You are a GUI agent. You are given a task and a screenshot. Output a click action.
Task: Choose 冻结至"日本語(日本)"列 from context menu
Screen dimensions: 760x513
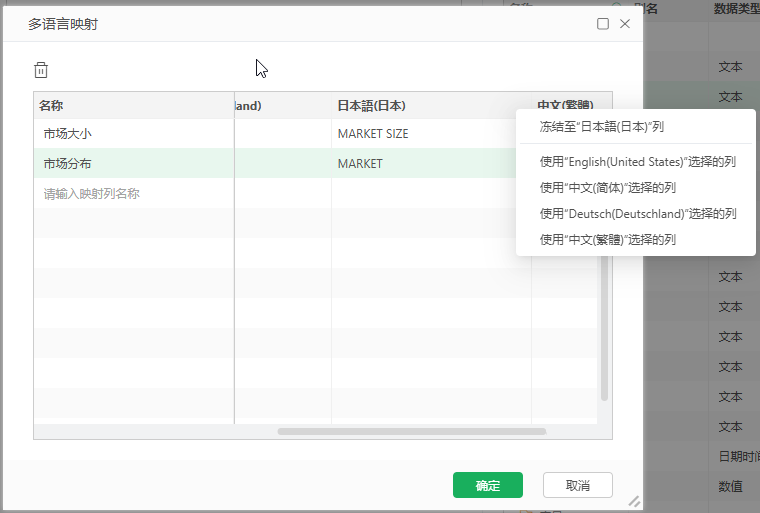601,127
